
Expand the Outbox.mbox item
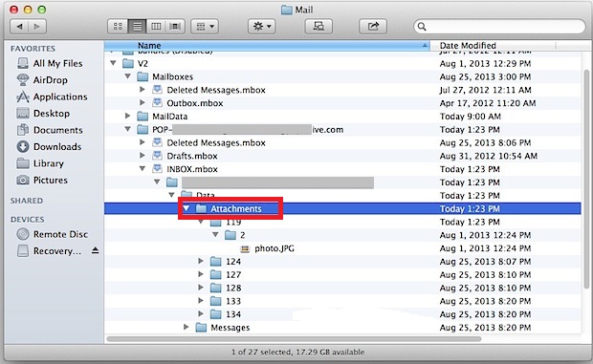[143, 103]
